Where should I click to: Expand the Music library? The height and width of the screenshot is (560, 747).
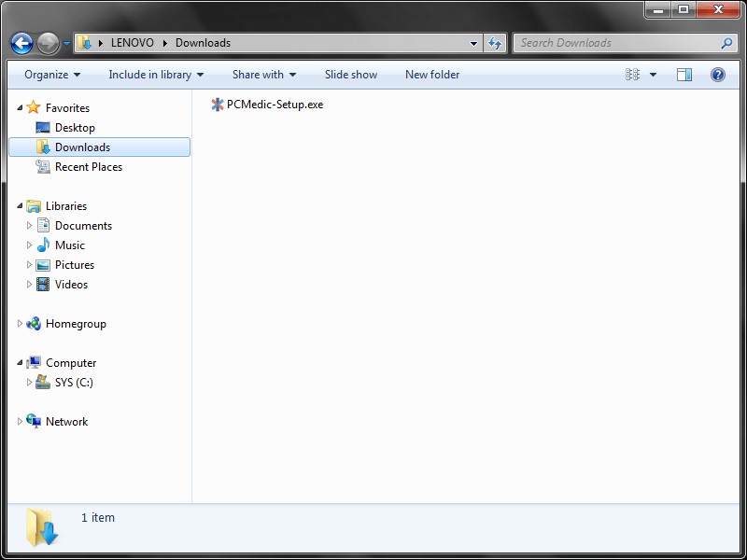point(29,245)
